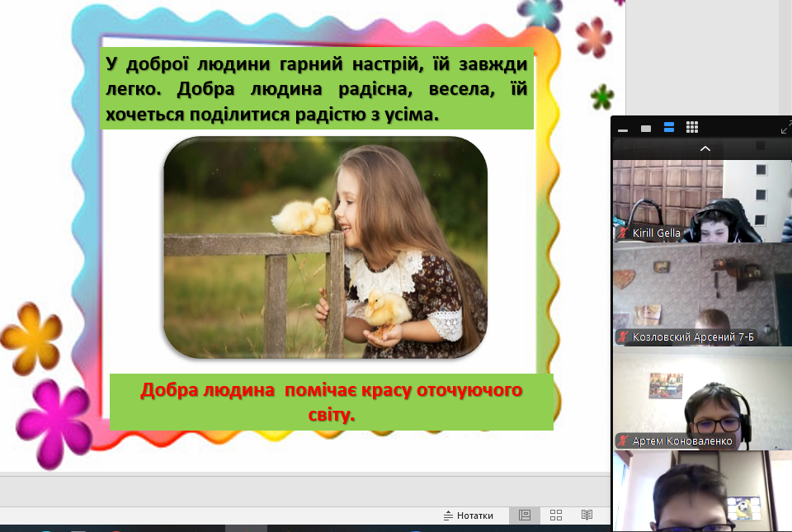The width and height of the screenshot is (792, 532).
Task: Select Козловский Арсений 7-Б video thumbnail
Action: point(702,294)
